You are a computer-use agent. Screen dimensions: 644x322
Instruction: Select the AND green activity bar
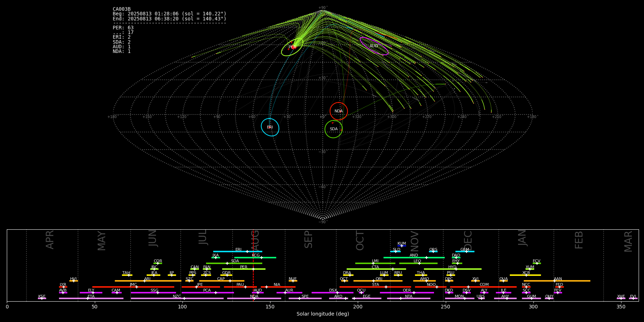pyautogui.click(x=414, y=257)
